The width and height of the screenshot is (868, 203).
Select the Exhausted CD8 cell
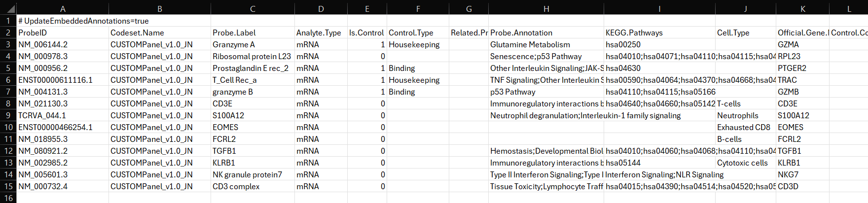[746, 127]
